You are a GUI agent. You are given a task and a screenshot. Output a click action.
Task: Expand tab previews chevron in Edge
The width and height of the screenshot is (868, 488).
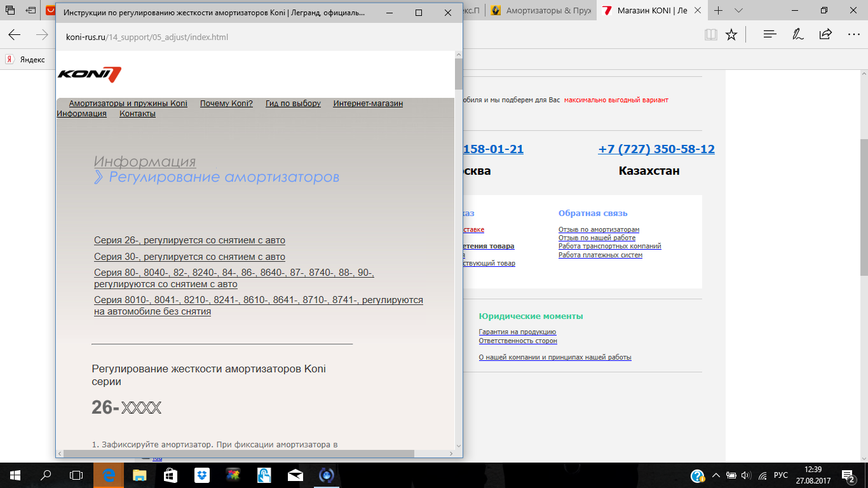(x=738, y=11)
